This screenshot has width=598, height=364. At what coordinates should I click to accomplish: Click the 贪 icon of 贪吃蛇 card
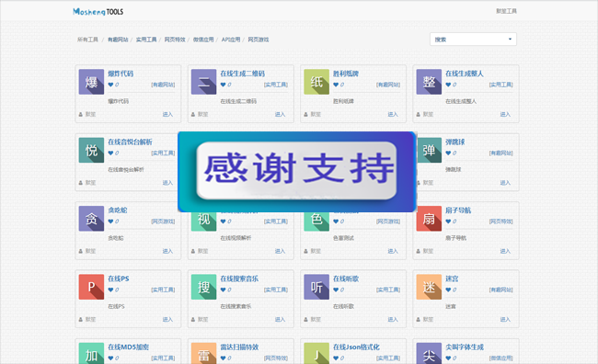tap(91, 219)
